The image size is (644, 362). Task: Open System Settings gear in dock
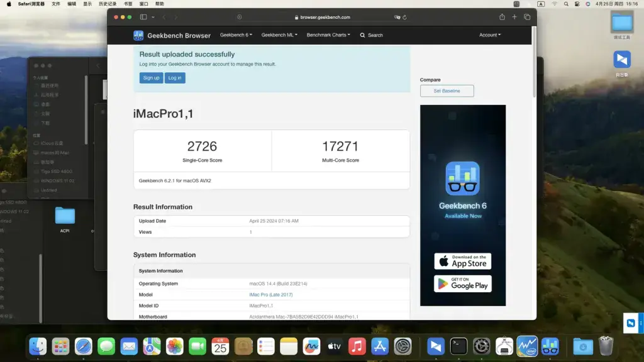pos(403,346)
